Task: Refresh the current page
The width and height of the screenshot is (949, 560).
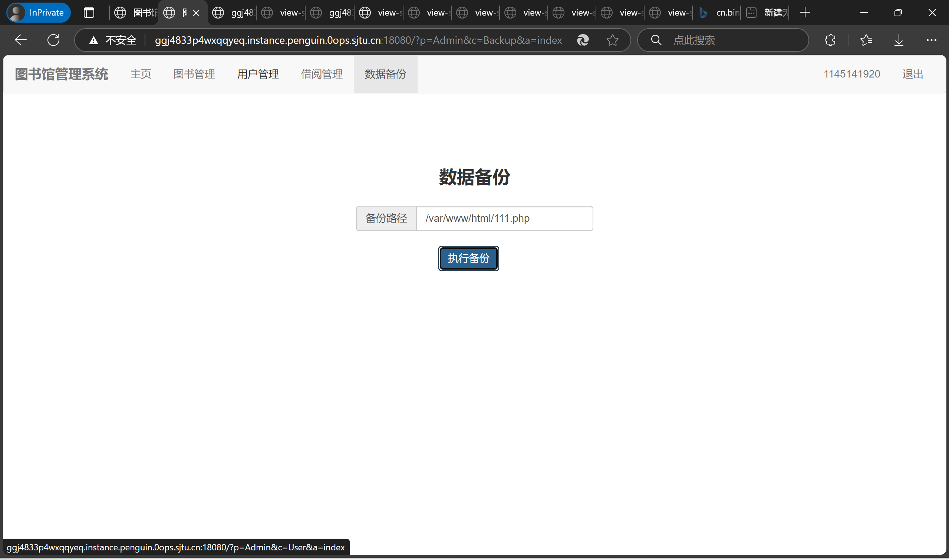Action: (x=53, y=40)
